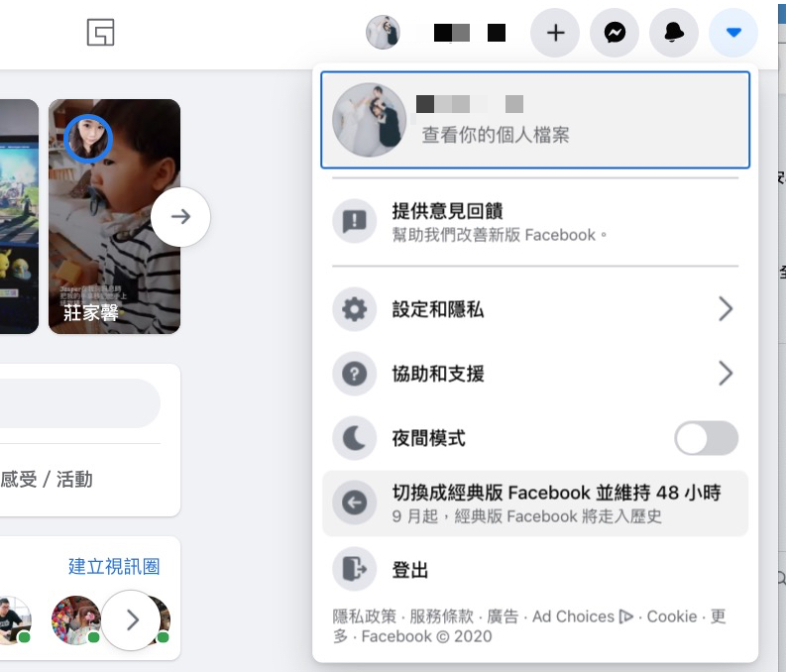This screenshot has width=786, height=672.
Task: Open the 莊家馨 story card
Action: [x=114, y=216]
